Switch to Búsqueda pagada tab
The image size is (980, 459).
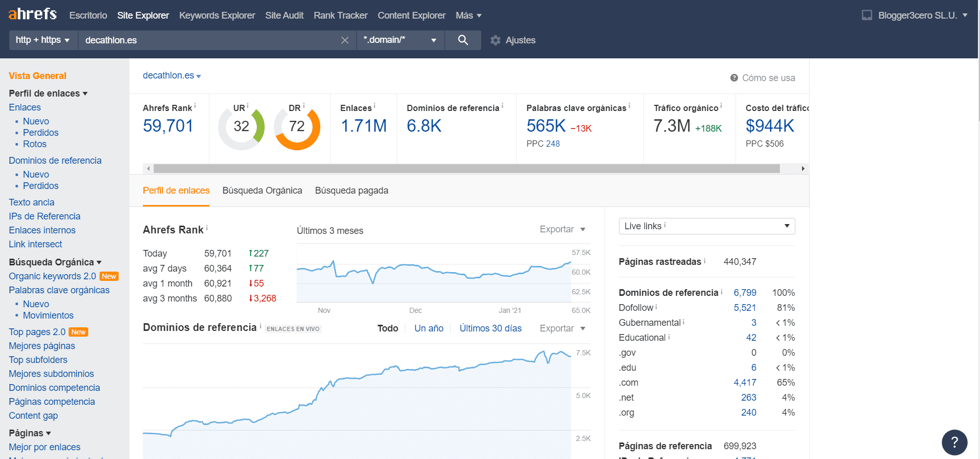coord(352,191)
